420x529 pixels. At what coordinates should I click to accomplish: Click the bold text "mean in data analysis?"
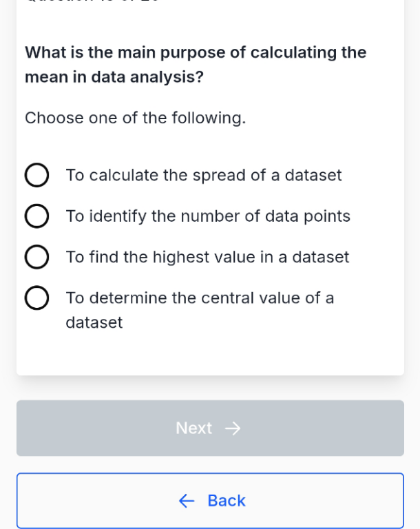[x=114, y=77]
